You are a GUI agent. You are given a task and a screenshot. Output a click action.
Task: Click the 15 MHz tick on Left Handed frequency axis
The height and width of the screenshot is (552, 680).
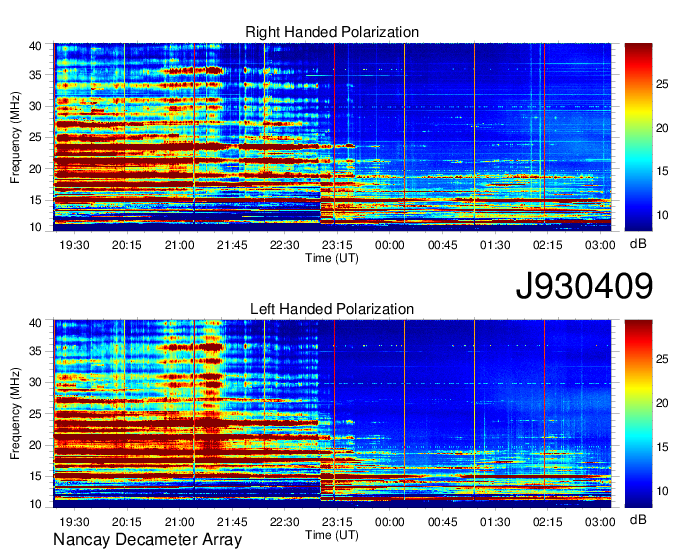(35, 476)
